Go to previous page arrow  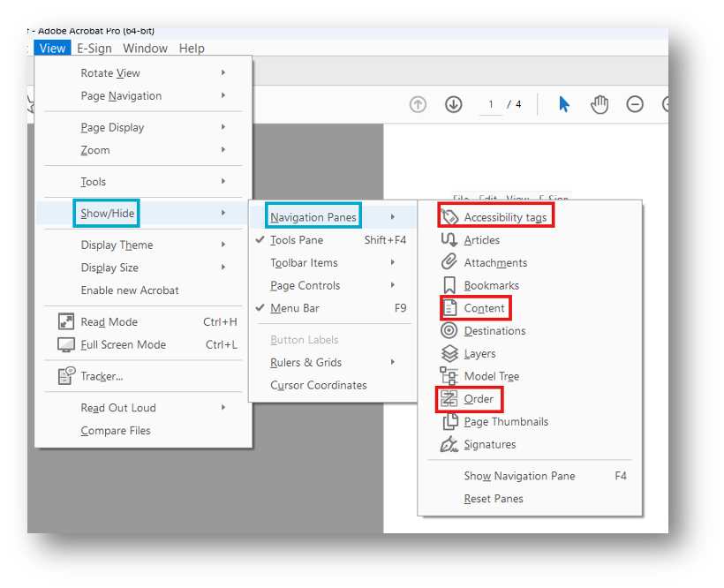click(x=418, y=104)
